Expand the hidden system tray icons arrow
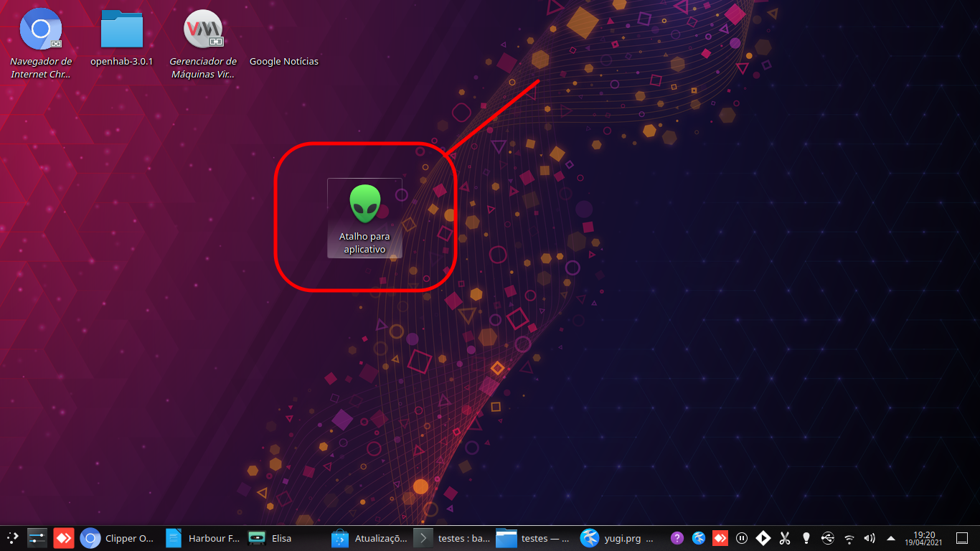The image size is (980, 551). coord(891,538)
